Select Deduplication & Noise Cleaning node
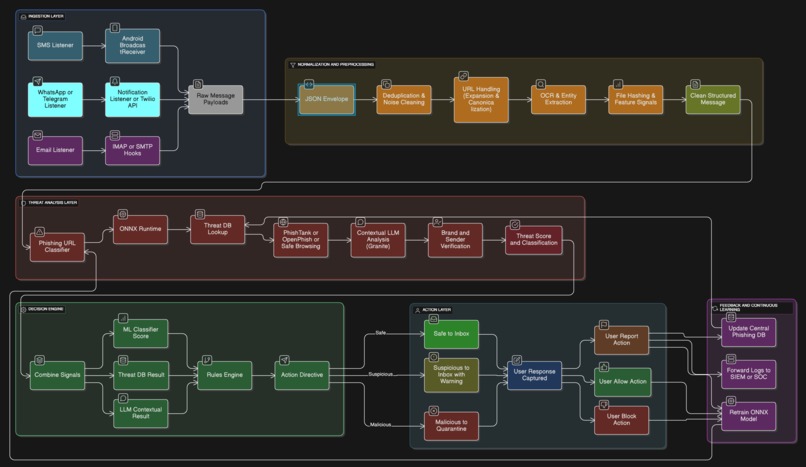 click(404, 99)
